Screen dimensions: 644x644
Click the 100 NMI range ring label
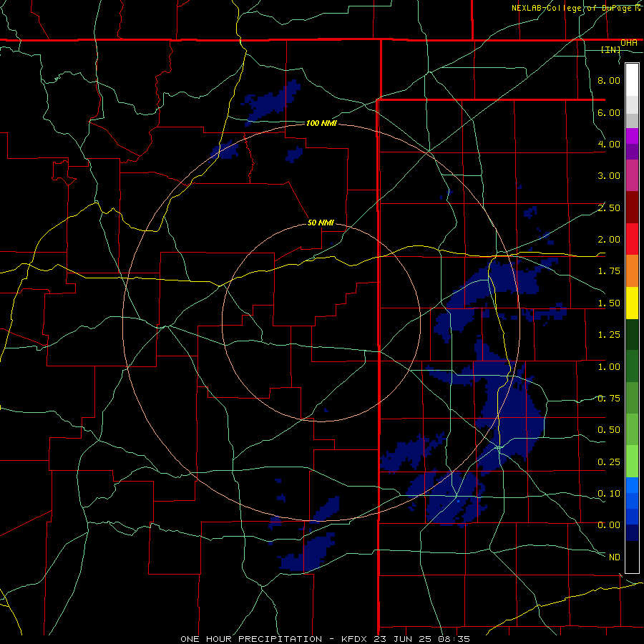click(321, 123)
